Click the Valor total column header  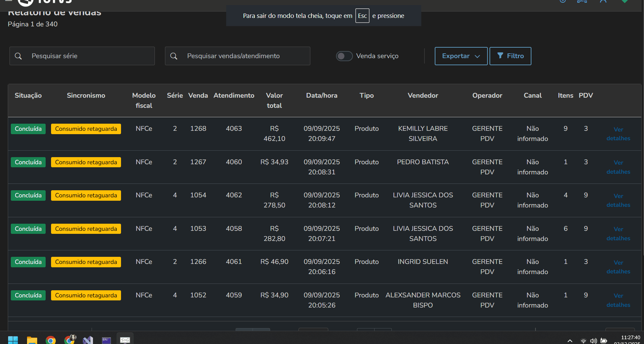(x=275, y=100)
